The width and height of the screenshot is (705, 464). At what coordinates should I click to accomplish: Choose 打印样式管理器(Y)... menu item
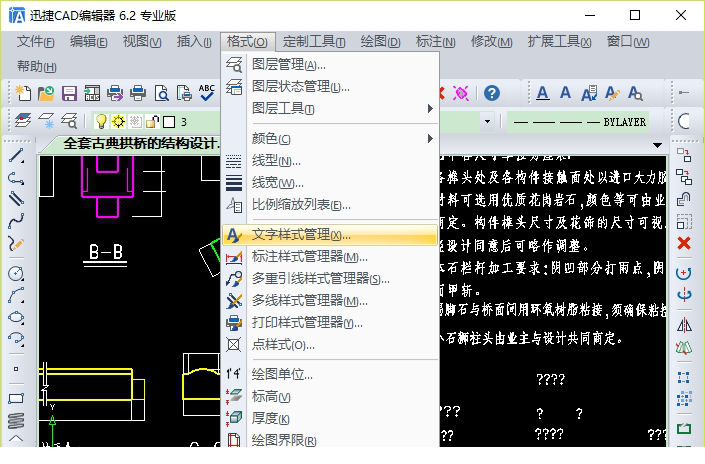330,323
